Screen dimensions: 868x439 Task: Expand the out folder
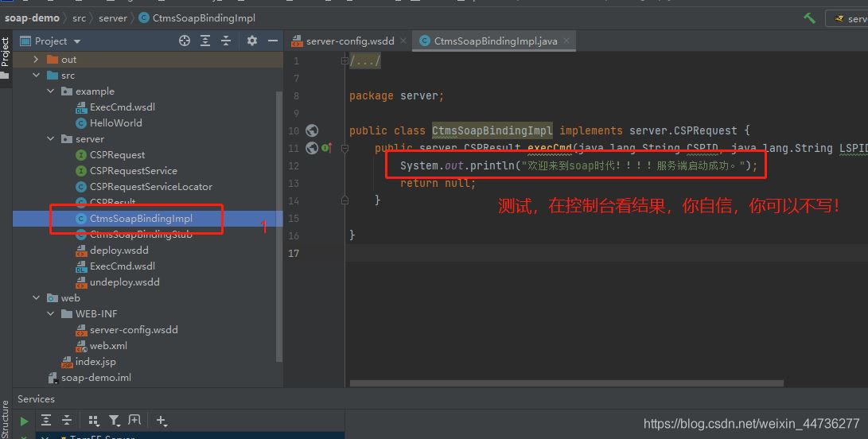click(36, 60)
